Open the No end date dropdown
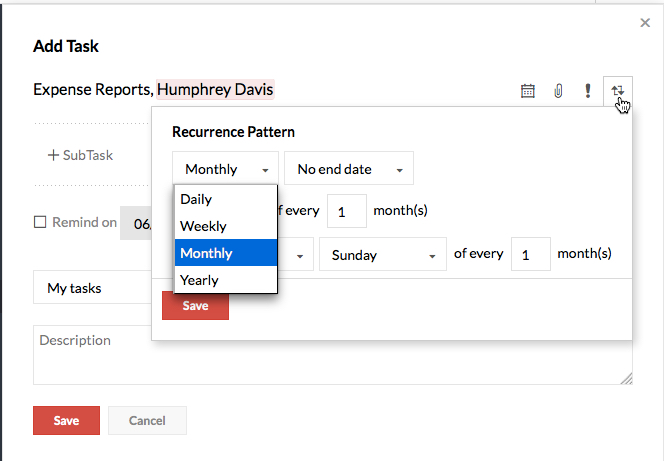Viewport: 664px width, 461px height. click(348, 169)
